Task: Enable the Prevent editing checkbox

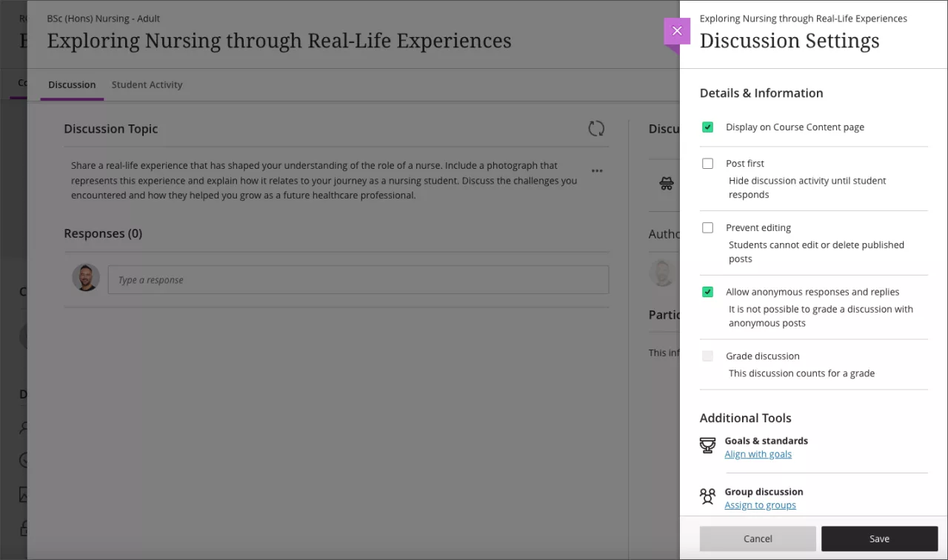Action: tap(707, 227)
